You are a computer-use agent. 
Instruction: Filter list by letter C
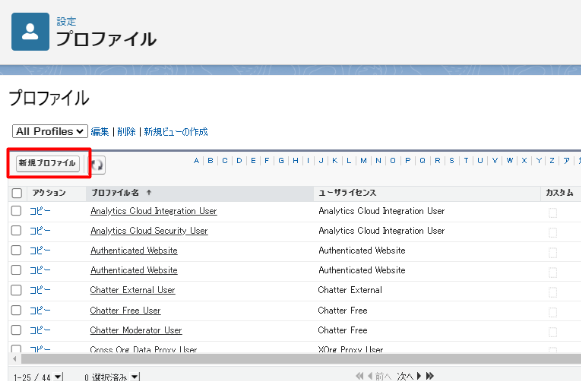point(225,160)
